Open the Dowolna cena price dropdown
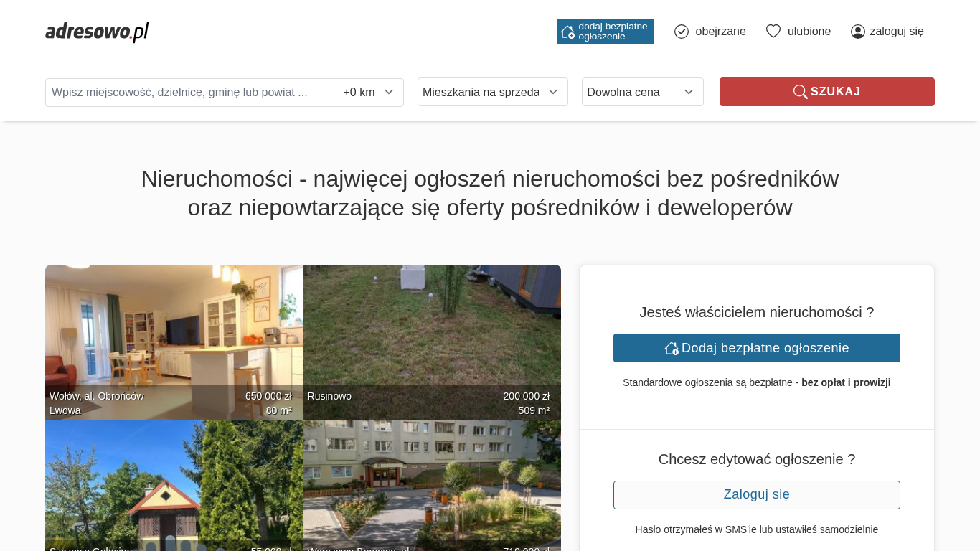 tap(642, 92)
